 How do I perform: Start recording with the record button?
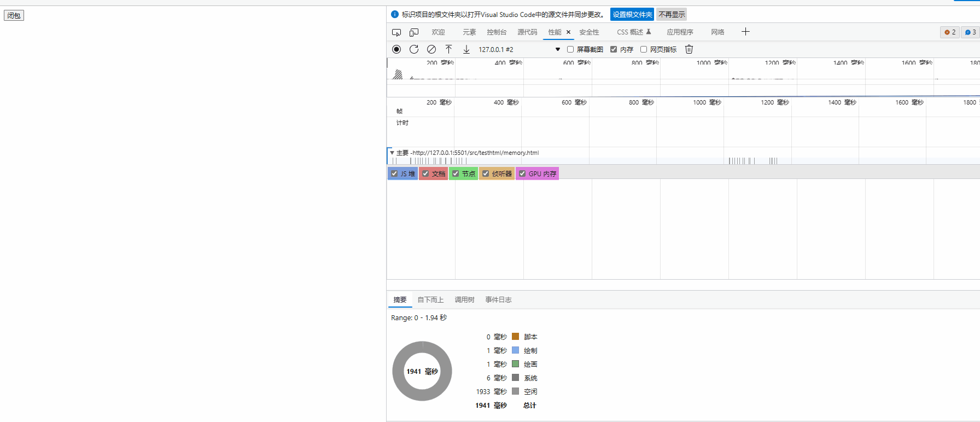[x=396, y=49]
